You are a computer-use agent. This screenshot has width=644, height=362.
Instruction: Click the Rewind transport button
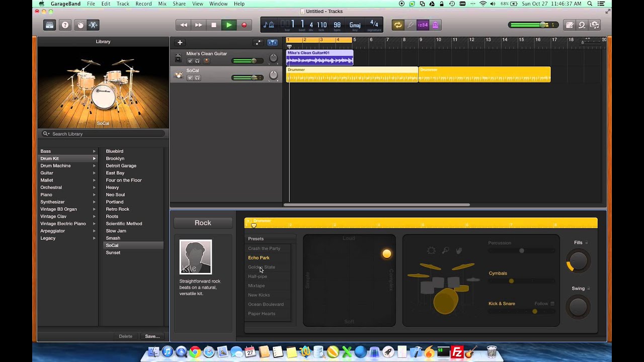184,25
